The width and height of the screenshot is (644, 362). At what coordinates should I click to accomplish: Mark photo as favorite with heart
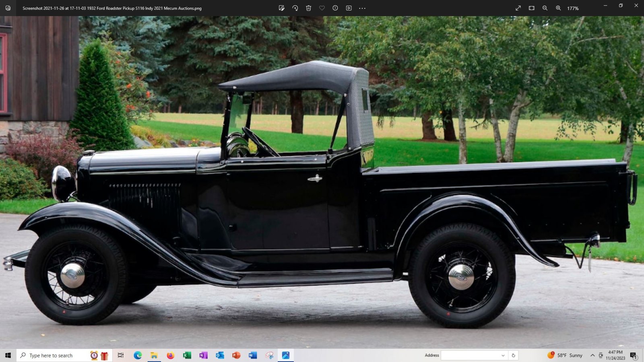322,8
